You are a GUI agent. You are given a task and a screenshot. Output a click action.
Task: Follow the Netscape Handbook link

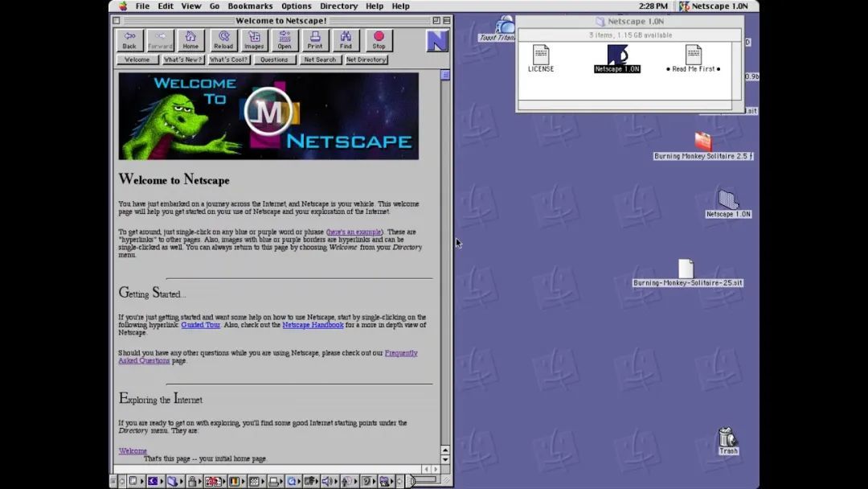[x=313, y=325]
